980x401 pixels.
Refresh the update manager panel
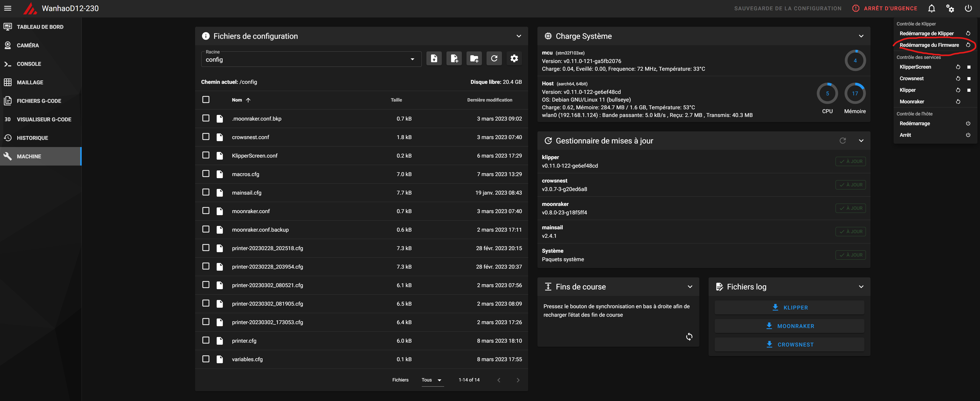tap(842, 141)
